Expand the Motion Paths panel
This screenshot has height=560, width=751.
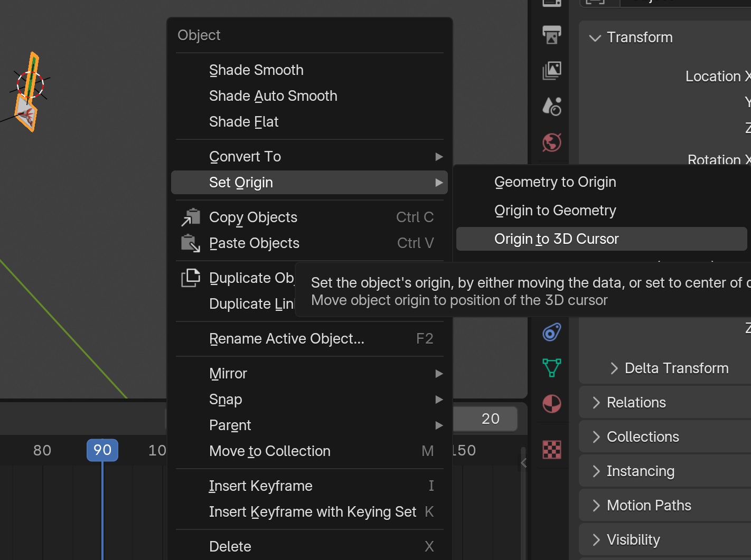tap(596, 505)
